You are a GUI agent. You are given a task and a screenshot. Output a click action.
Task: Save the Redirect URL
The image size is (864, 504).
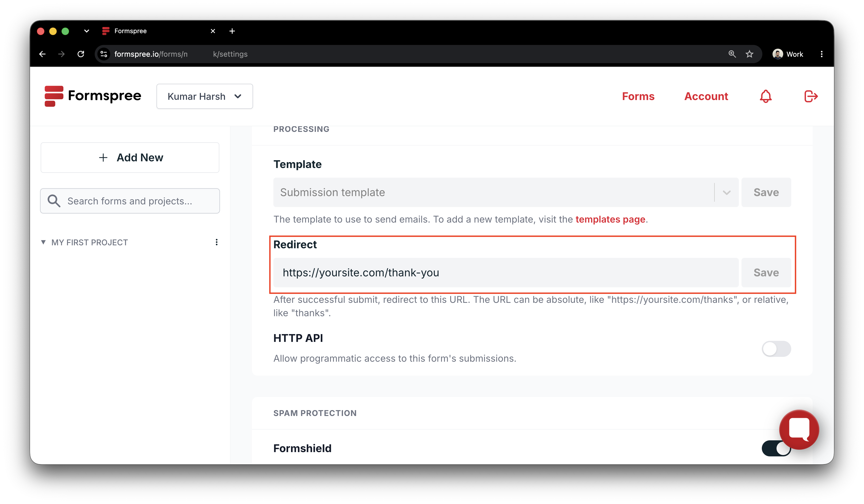tap(766, 273)
